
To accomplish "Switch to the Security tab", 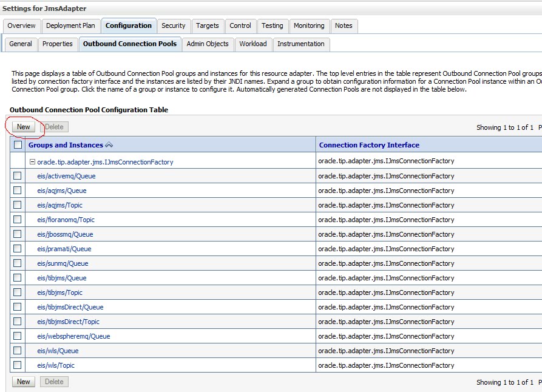I will (173, 25).
